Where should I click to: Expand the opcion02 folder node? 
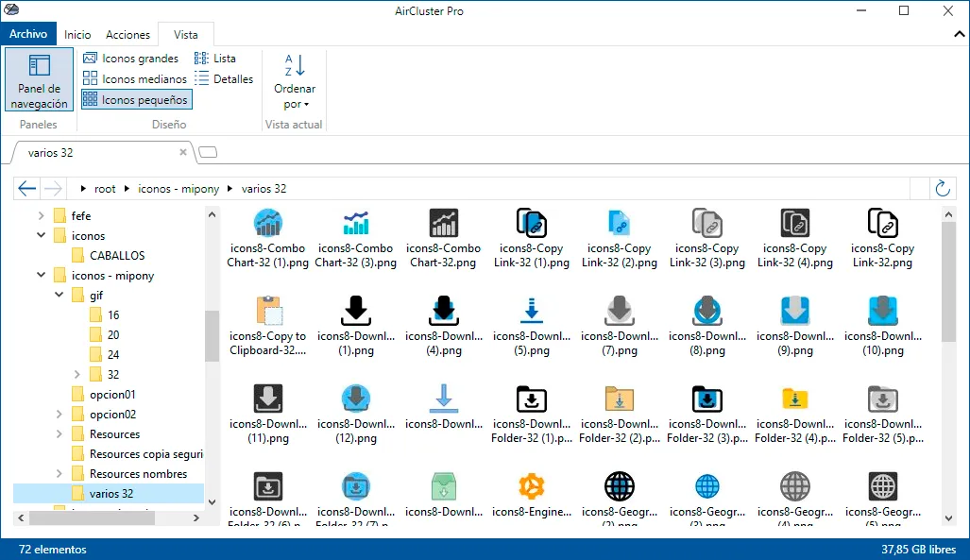[x=59, y=414]
